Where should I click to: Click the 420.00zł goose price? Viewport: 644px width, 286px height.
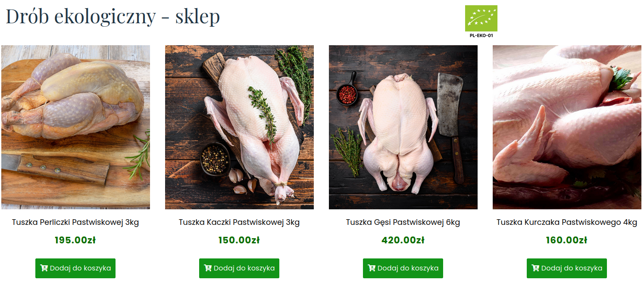point(403,240)
